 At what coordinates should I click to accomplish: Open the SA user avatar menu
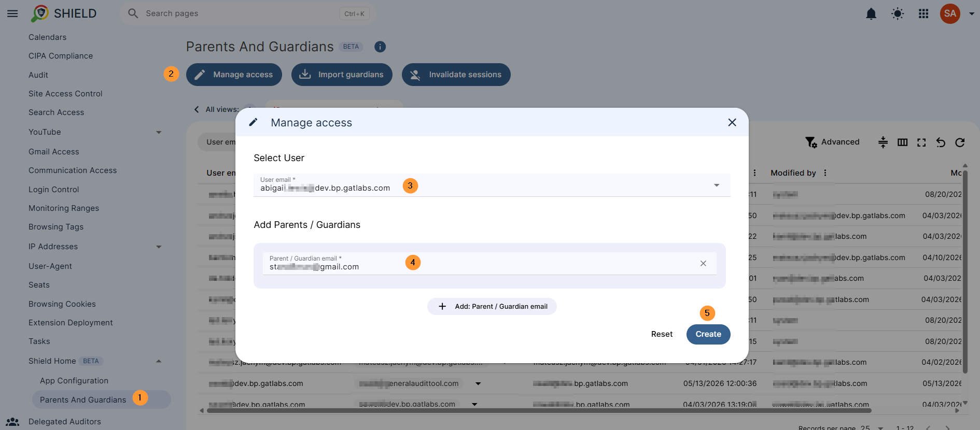click(950, 13)
